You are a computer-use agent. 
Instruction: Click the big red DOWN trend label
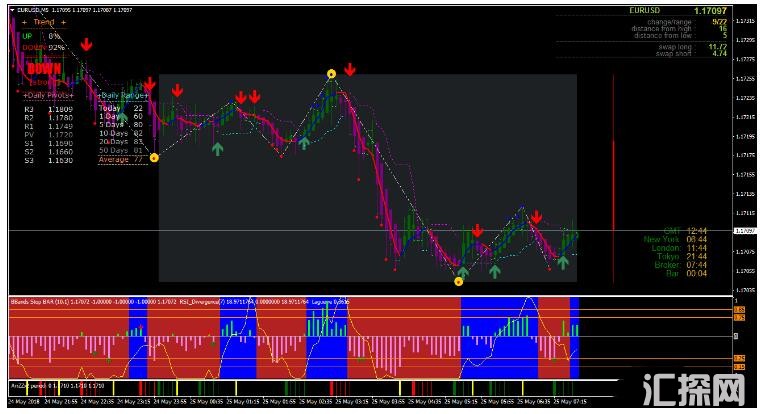point(44,69)
